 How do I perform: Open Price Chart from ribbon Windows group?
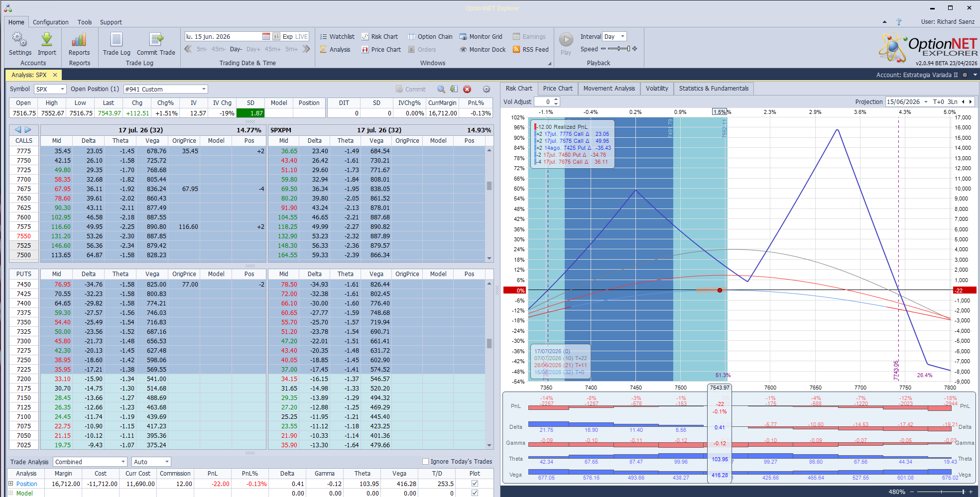click(x=381, y=49)
